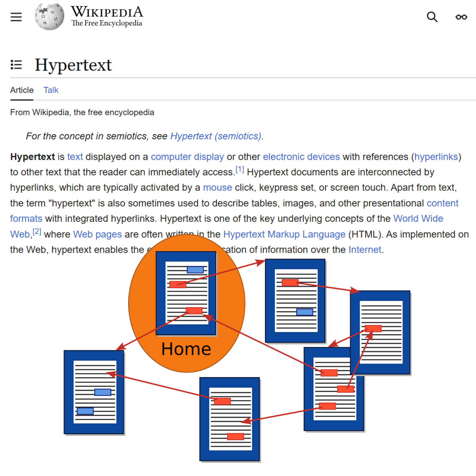This screenshot has height=476, width=476.
Task: Open the appearance glasses icon
Action: [x=461, y=17]
